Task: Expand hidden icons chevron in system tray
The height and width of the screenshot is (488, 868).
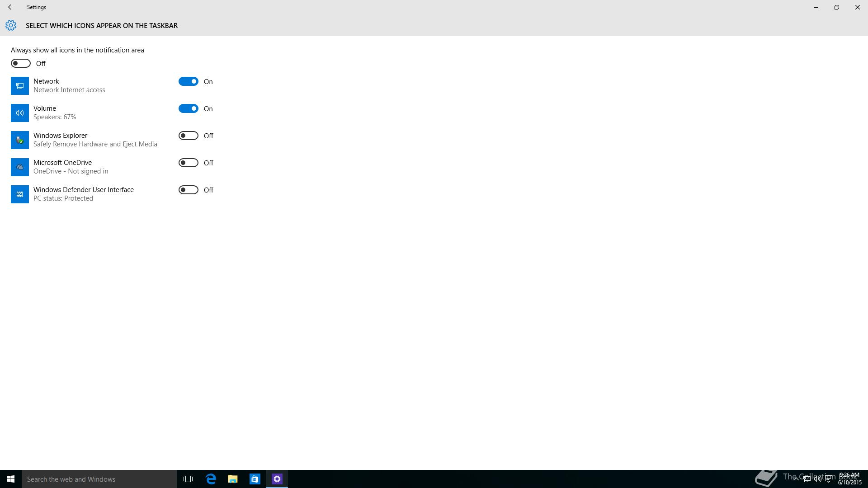Action: (796, 479)
